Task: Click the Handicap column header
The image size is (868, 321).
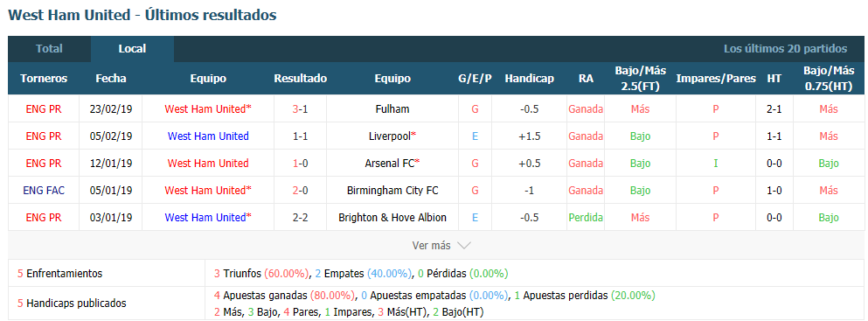Action: pyautogui.click(x=529, y=79)
